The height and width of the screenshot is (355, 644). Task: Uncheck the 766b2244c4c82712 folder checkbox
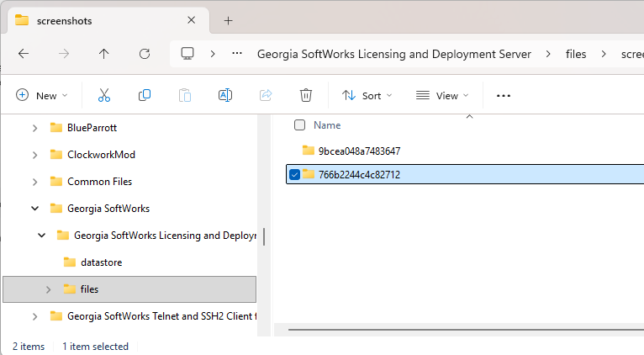(x=294, y=174)
